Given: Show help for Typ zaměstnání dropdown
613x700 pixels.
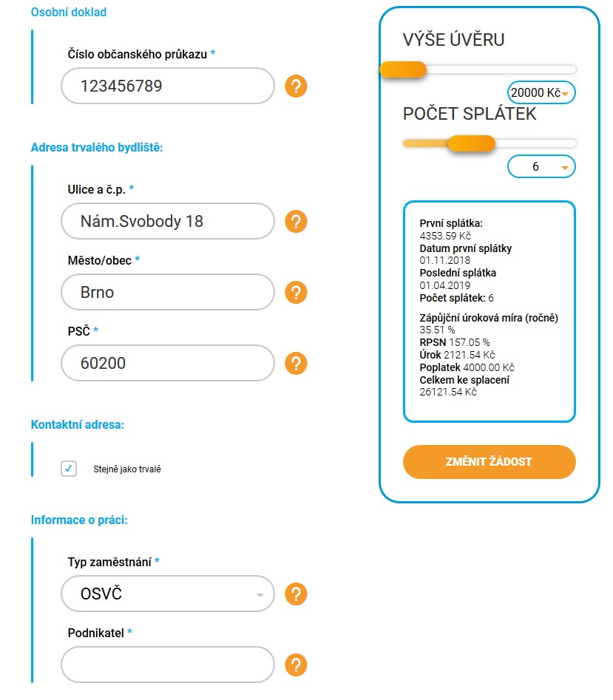Looking at the screenshot, I should pos(296,594).
